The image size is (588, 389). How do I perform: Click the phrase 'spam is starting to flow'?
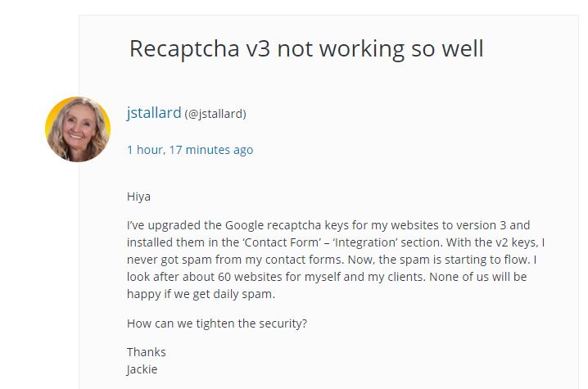coord(463,260)
